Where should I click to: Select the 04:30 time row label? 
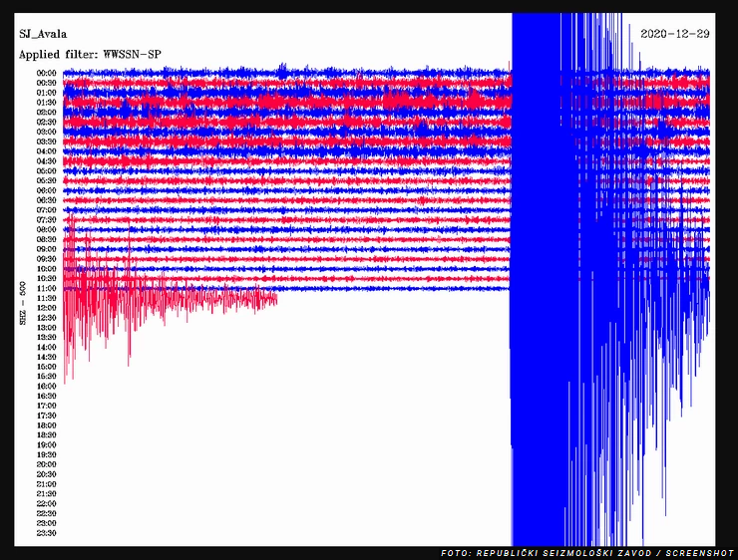click(x=46, y=161)
